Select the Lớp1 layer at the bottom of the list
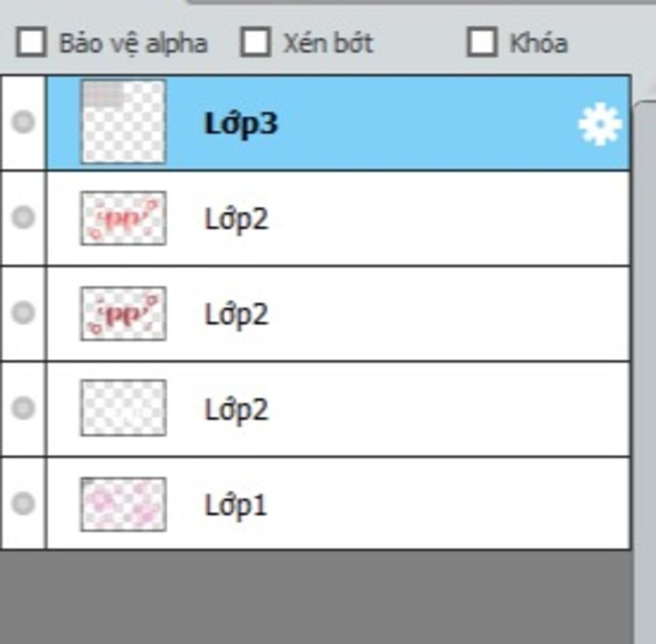This screenshot has height=644, width=656. click(x=338, y=504)
